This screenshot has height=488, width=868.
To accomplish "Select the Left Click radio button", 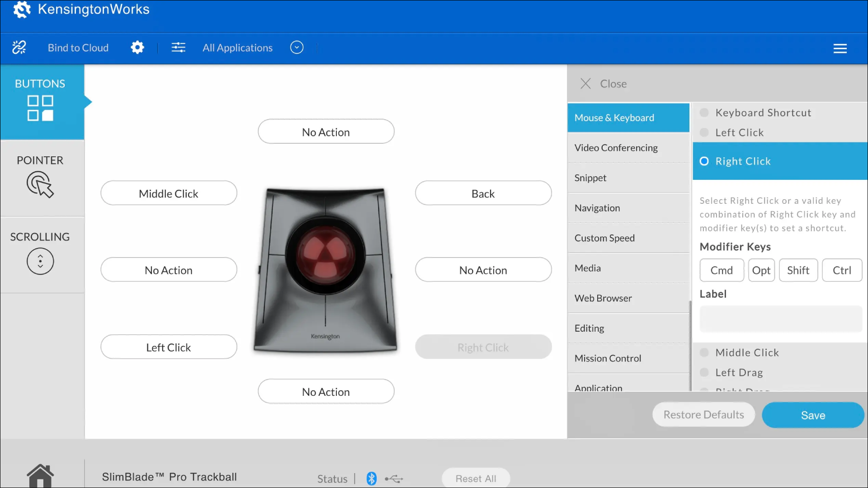I will coord(703,132).
